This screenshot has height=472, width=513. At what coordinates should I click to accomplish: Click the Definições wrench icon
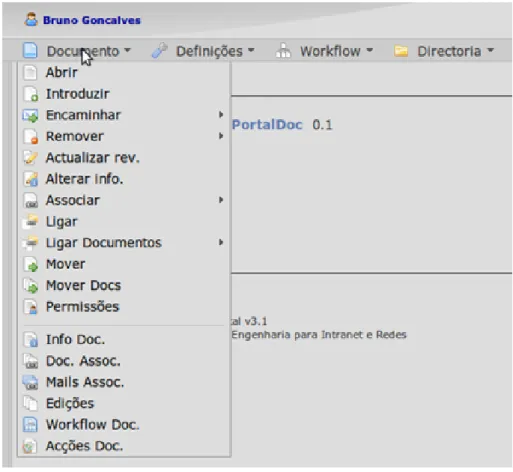[x=159, y=51]
